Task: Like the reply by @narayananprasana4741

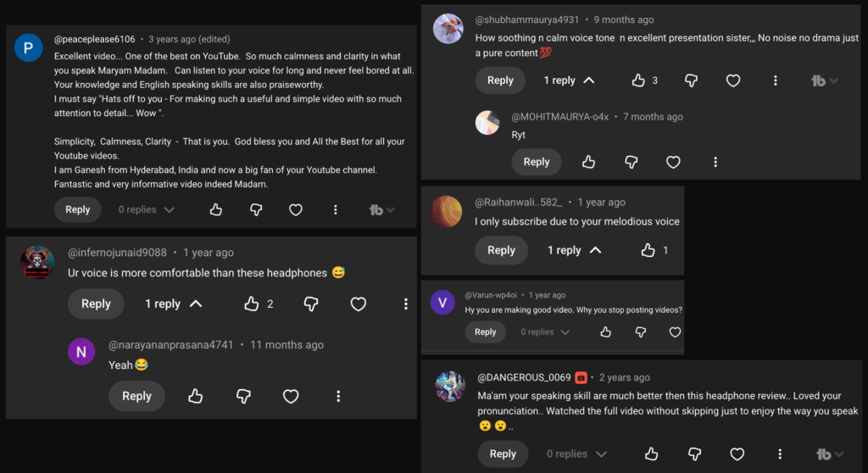Action: click(x=196, y=396)
